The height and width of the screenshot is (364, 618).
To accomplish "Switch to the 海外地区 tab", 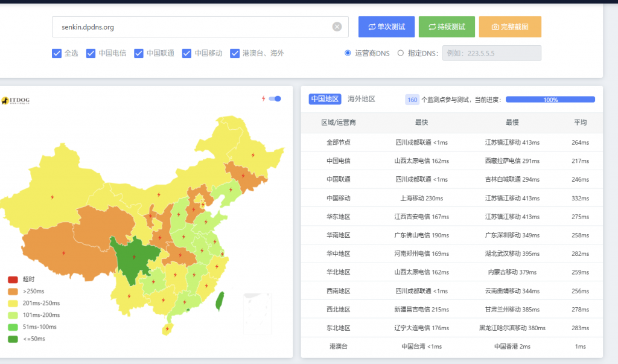I will tap(362, 99).
